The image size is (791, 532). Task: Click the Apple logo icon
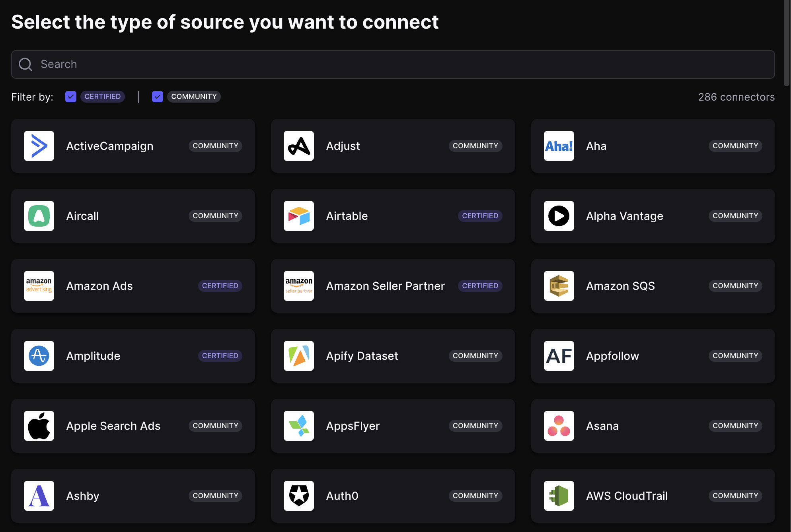(39, 426)
